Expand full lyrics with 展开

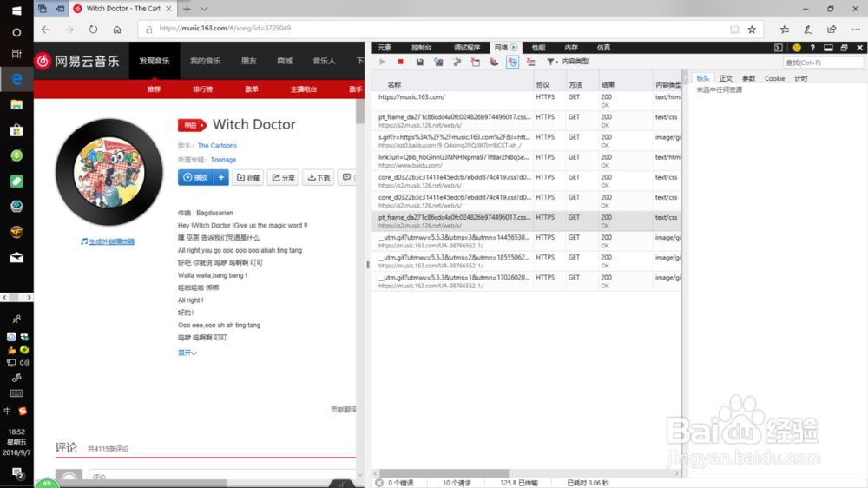point(187,353)
